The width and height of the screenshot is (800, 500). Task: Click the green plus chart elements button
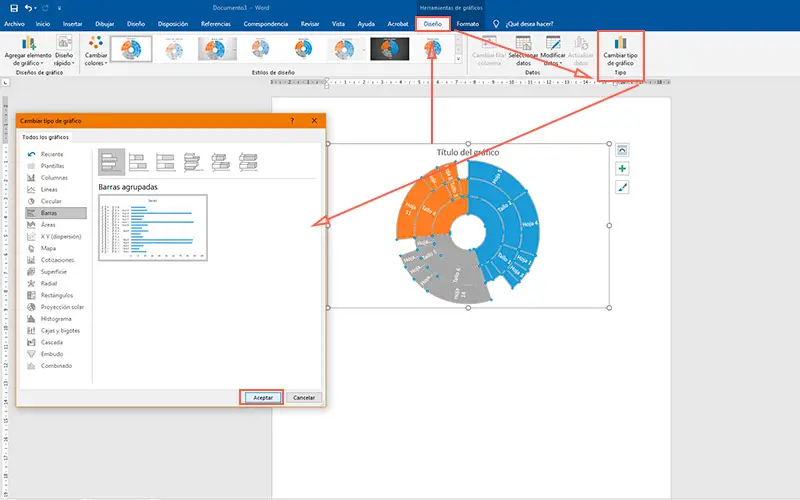pyautogui.click(x=622, y=169)
